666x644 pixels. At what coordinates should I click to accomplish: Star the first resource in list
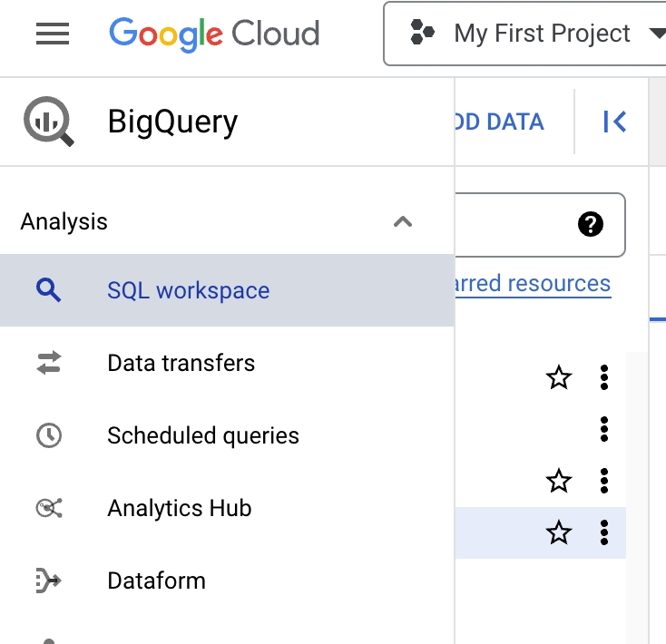pos(559,377)
